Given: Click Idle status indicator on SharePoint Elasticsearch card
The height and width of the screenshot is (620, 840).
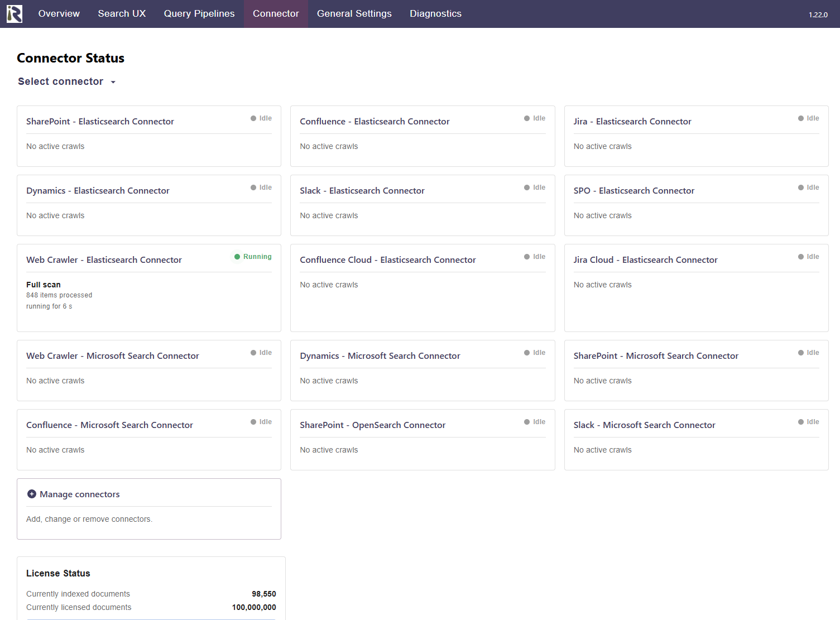Looking at the screenshot, I should [261, 118].
